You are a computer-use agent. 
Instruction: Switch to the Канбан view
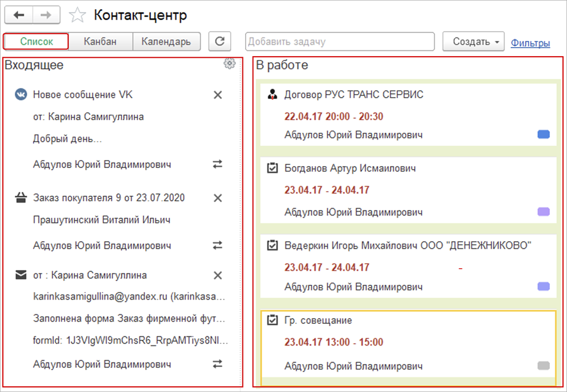100,41
